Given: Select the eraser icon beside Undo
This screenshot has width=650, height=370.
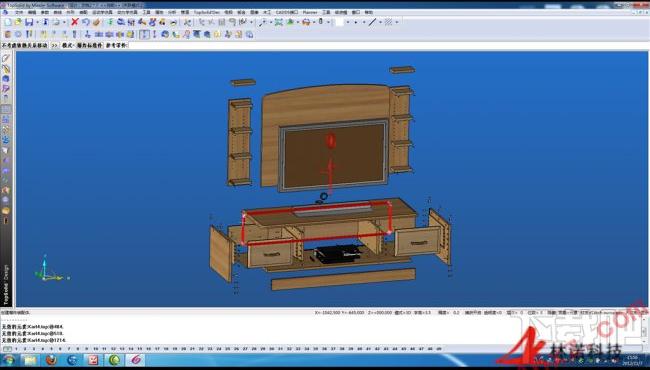Looking at the screenshot, I should click(x=96, y=22).
